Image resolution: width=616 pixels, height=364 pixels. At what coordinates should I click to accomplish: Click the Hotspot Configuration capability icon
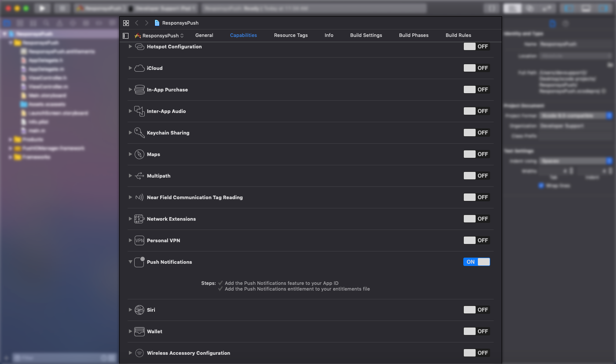click(x=139, y=47)
